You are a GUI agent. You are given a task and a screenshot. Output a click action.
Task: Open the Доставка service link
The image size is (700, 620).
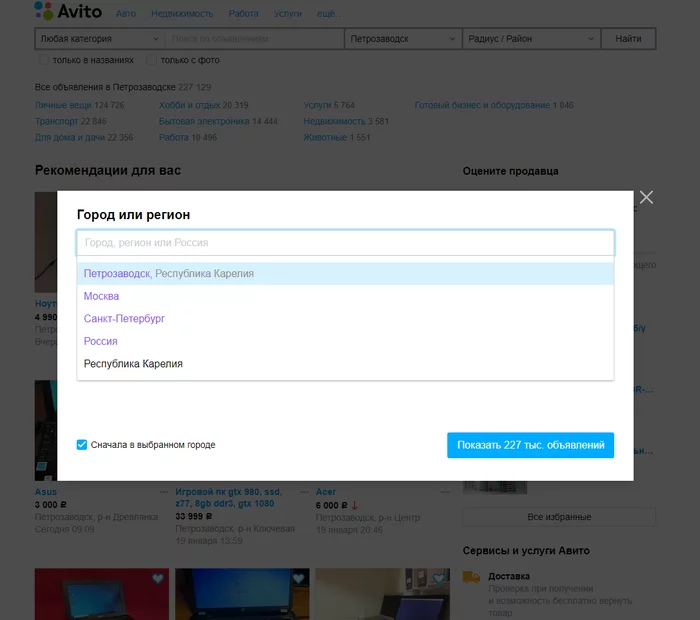(x=509, y=576)
